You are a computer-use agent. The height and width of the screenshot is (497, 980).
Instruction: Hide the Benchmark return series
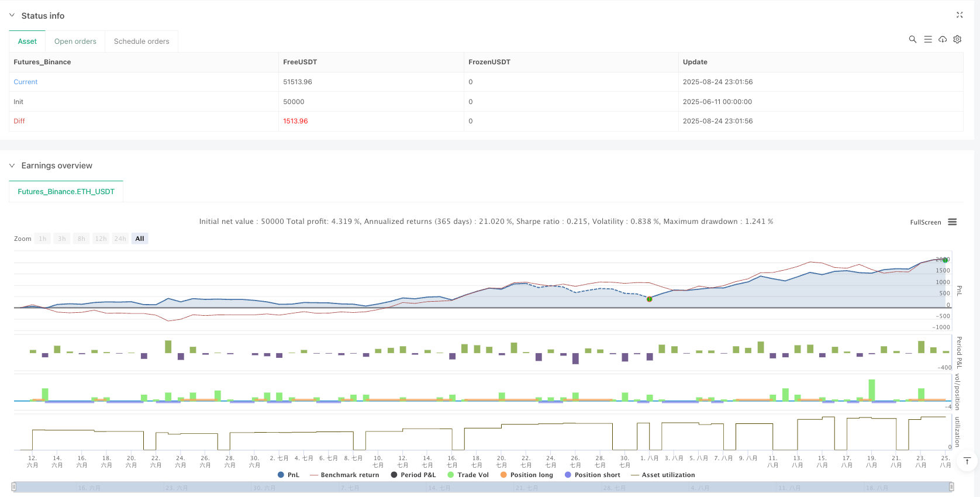pyautogui.click(x=344, y=475)
